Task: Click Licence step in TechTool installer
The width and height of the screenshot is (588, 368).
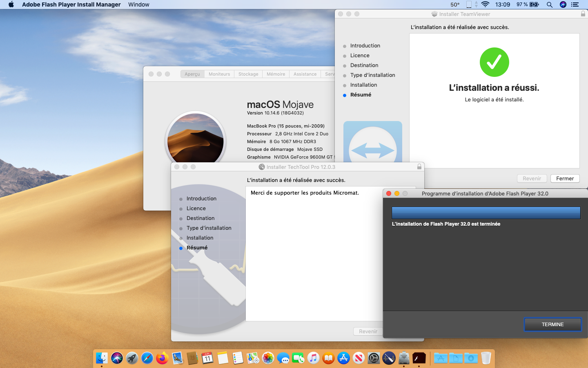Action: tap(196, 209)
